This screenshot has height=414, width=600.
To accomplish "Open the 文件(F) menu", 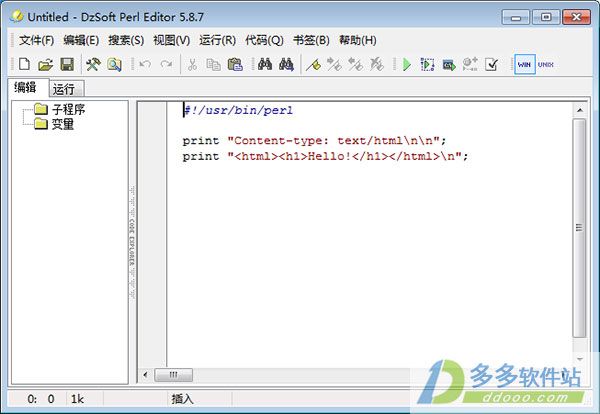I will click(36, 40).
